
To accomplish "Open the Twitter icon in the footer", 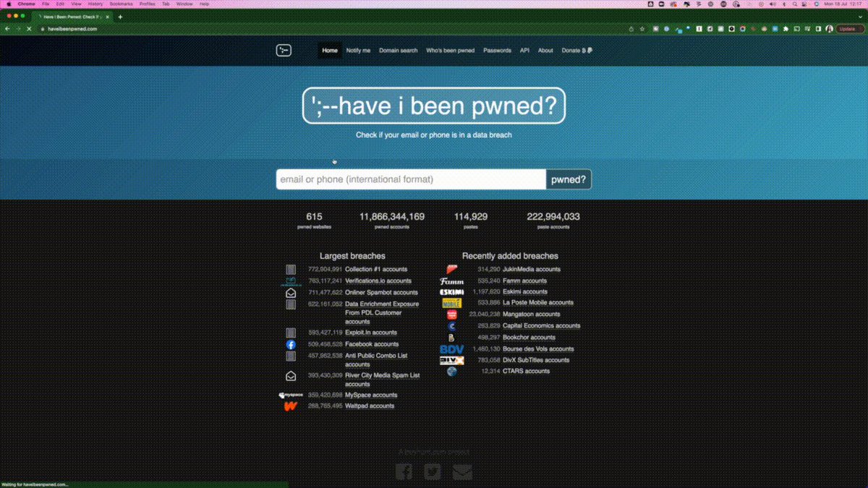I will point(433,471).
